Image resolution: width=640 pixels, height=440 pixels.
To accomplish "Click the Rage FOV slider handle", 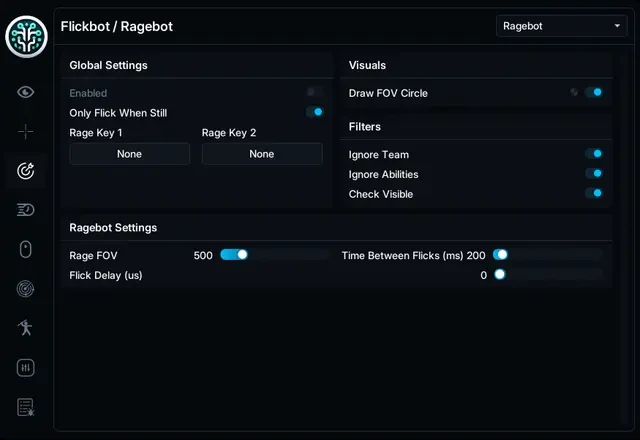I will coord(242,255).
